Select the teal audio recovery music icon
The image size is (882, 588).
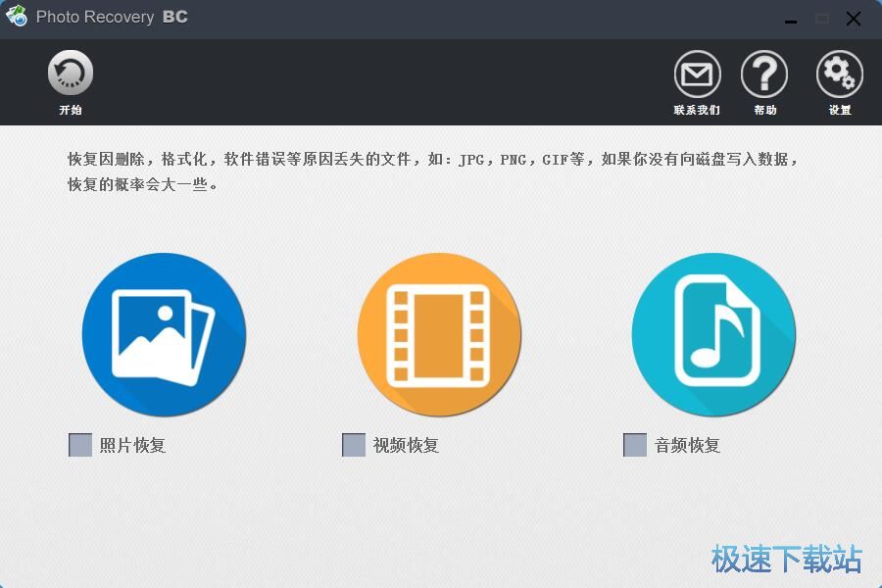(x=713, y=335)
